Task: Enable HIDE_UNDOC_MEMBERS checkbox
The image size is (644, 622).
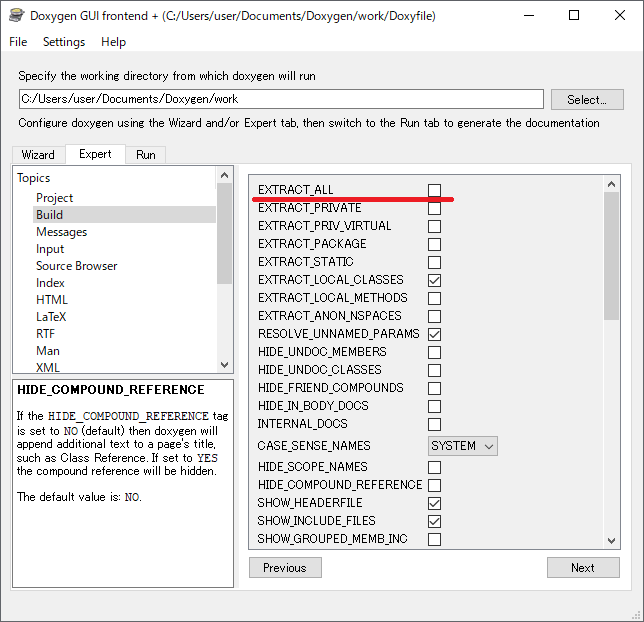Action: [x=434, y=352]
